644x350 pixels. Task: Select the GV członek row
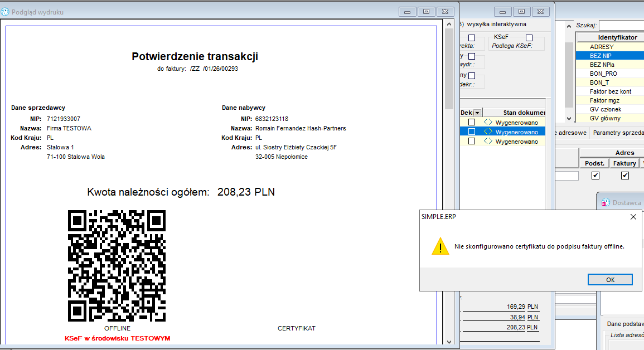point(611,109)
